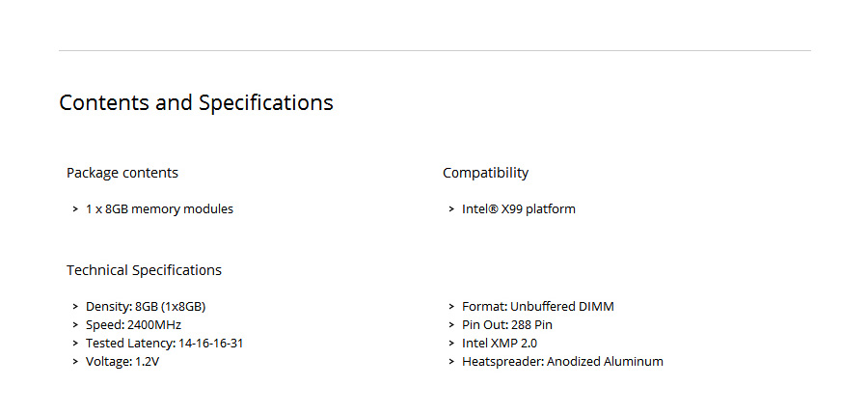Click the bullet arrow next to Density
868x414 pixels.
tap(75, 307)
